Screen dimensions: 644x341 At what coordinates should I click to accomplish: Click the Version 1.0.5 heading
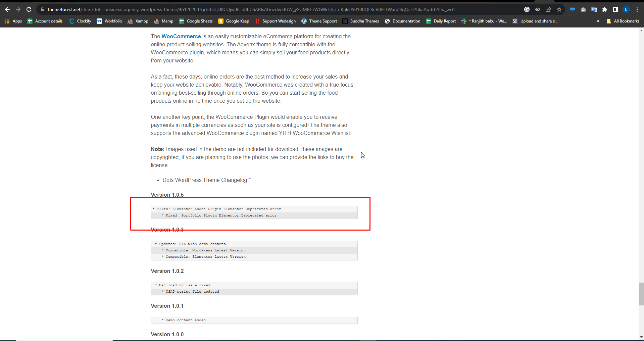167,195
